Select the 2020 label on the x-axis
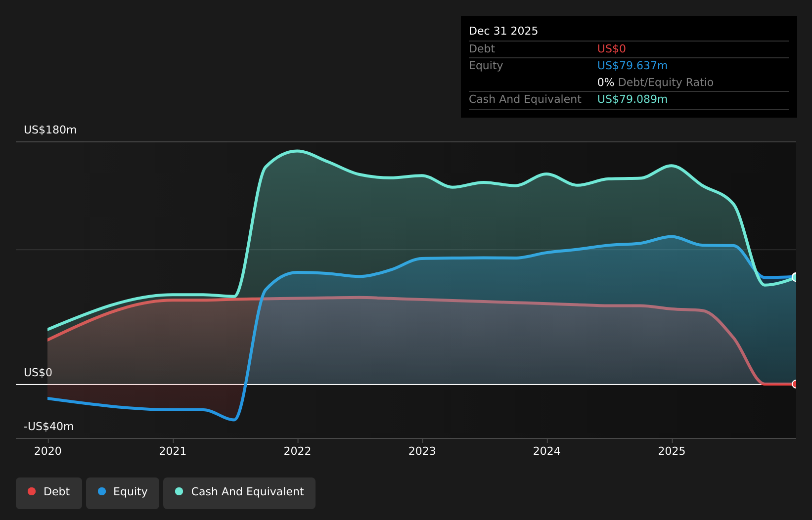 pyautogui.click(x=47, y=451)
